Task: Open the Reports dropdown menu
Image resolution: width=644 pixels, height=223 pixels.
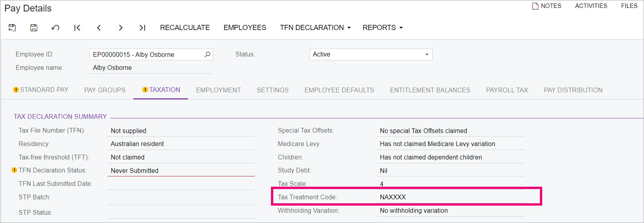Action: pyautogui.click(x=383, y=28)
